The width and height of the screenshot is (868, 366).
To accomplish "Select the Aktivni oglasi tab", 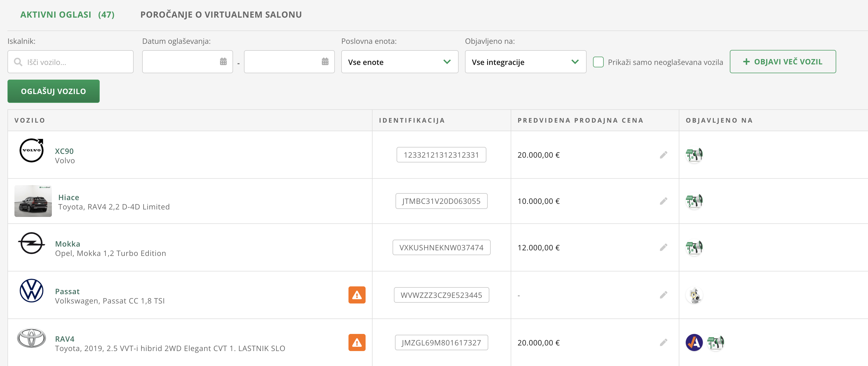I will click(67, 15).
